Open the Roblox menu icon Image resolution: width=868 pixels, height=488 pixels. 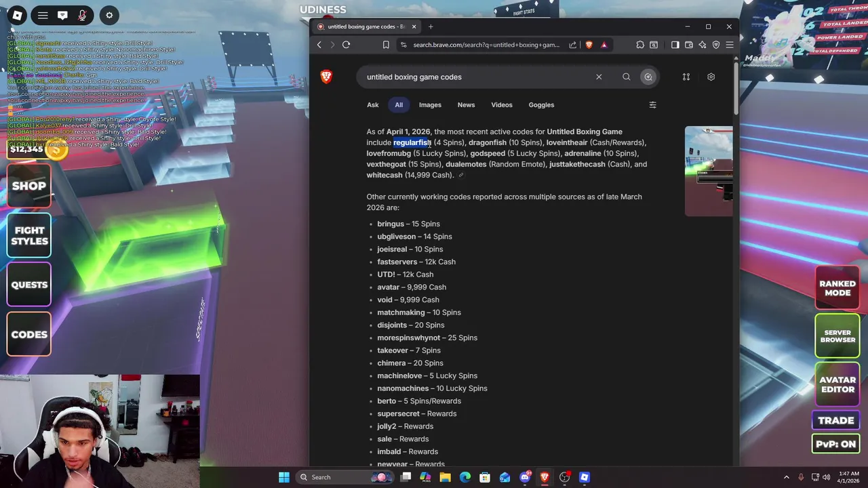pyautogui.click(x=17, y=15)
